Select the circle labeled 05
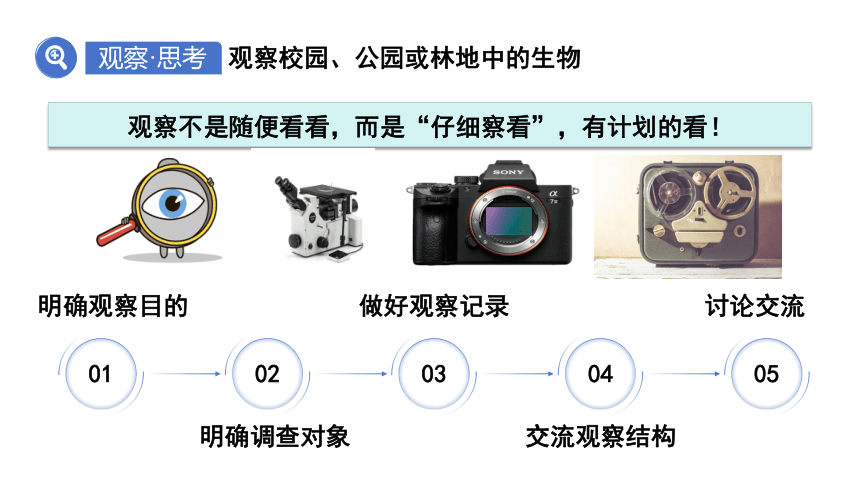 click(766, 374)
